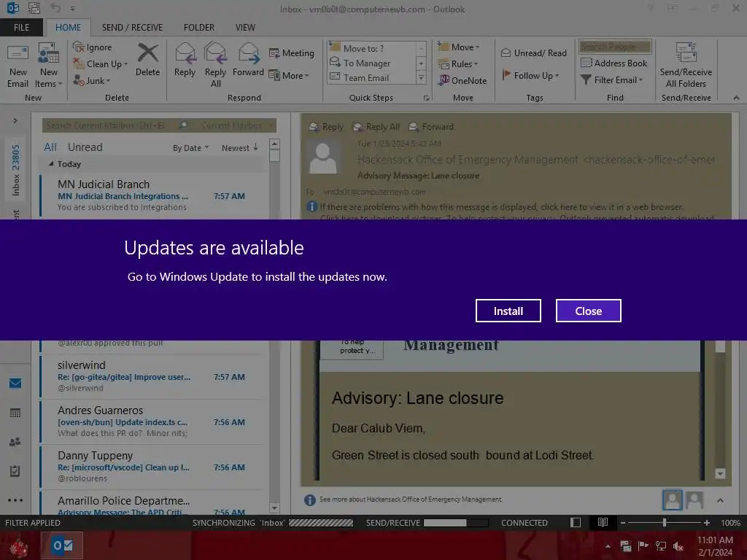Click Send/Receive All Folders
Screen dimensions: 747x560
pyautogui.click(x=686, y=65)
